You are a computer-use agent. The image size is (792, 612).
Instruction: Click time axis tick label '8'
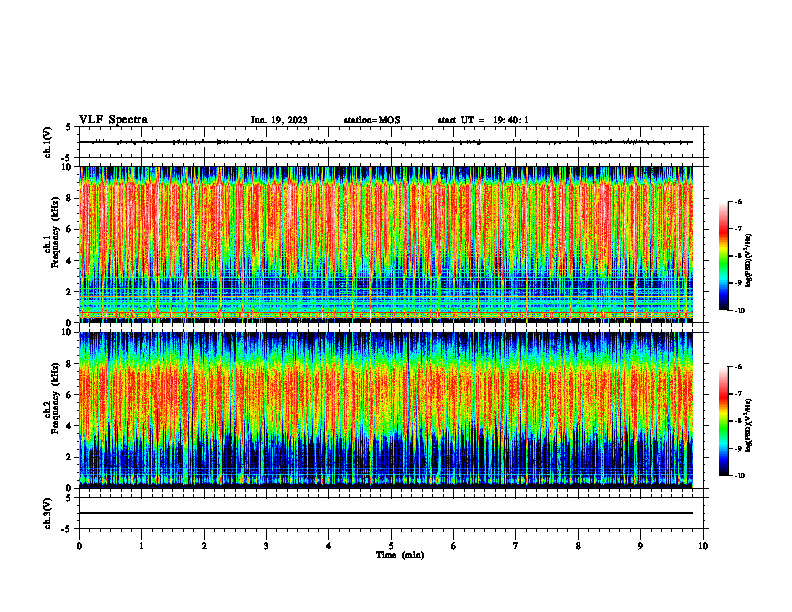(578, 546)
